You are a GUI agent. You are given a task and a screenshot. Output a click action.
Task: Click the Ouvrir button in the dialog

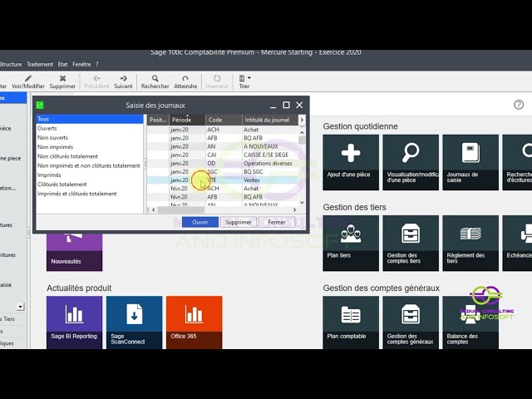[x=200, y=222]
